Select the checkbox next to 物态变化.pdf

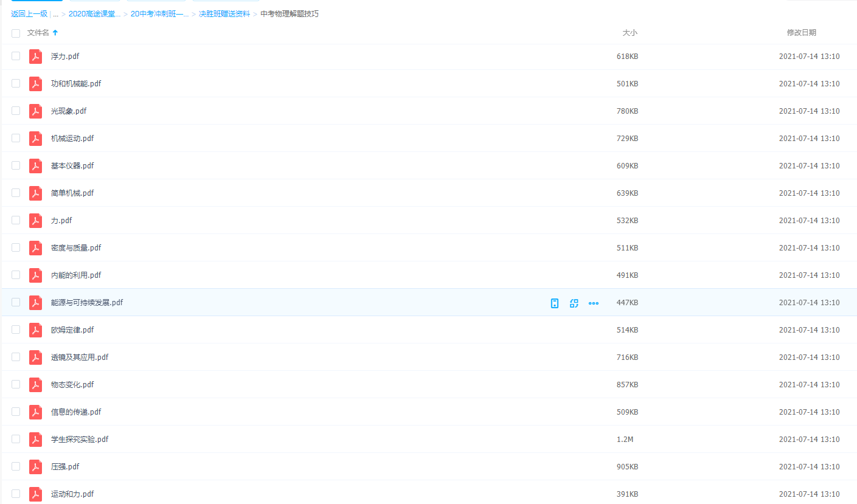click(x=16, y=384)
